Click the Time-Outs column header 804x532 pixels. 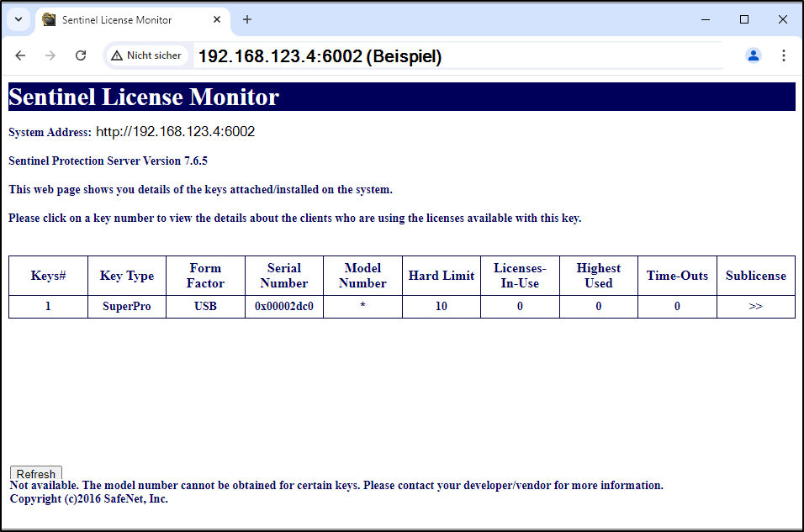(x=677, y=276)
